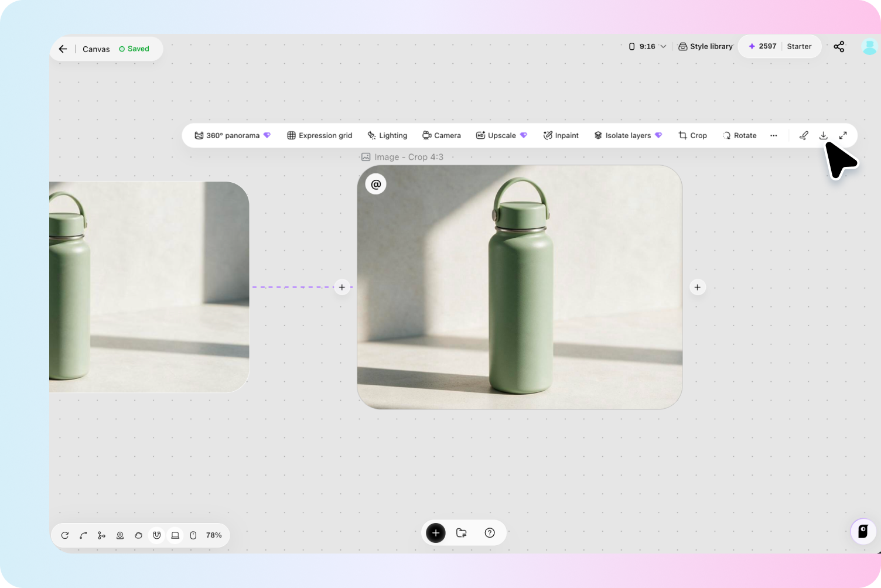Click the Rotate tool
This screenshot has width=881, height=588.
pos(739,135)
